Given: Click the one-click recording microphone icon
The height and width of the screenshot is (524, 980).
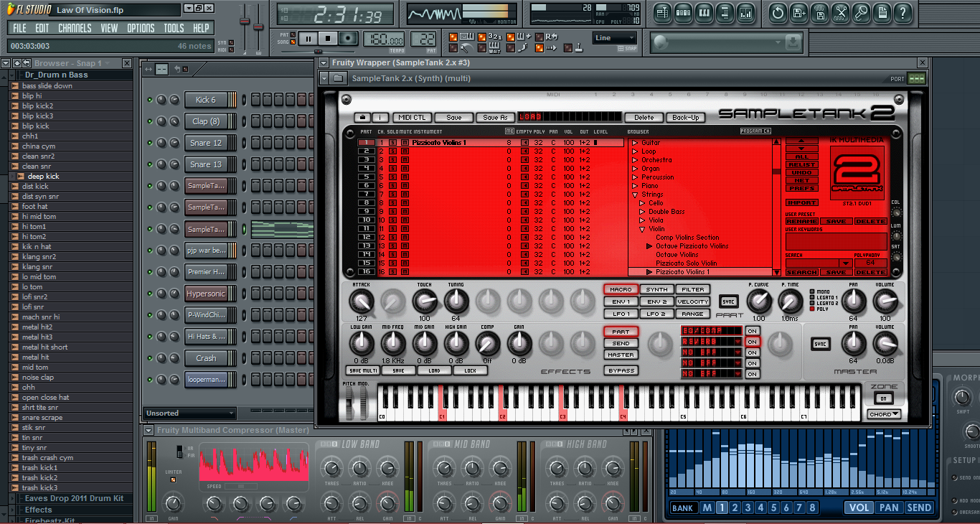Looking at the screenshot, I should coord(861,12).
